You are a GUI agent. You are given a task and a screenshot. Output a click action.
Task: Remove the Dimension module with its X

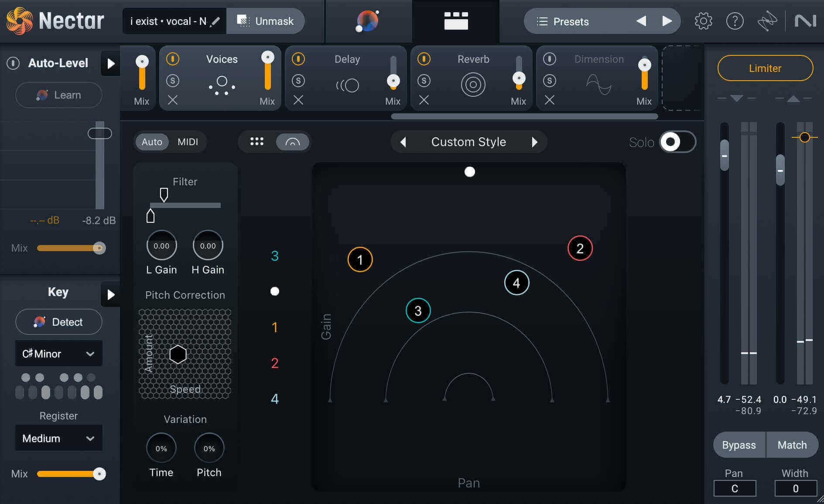pos(550,100)
